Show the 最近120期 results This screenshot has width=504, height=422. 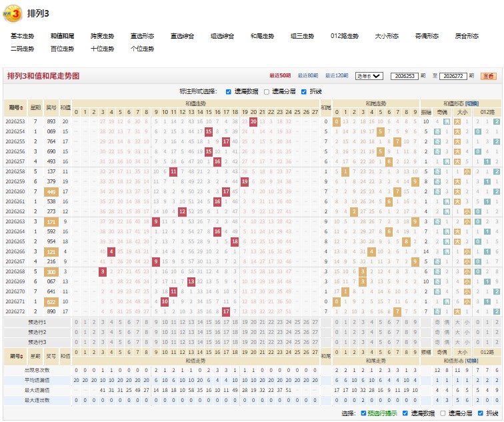click(x=337, y=76)
